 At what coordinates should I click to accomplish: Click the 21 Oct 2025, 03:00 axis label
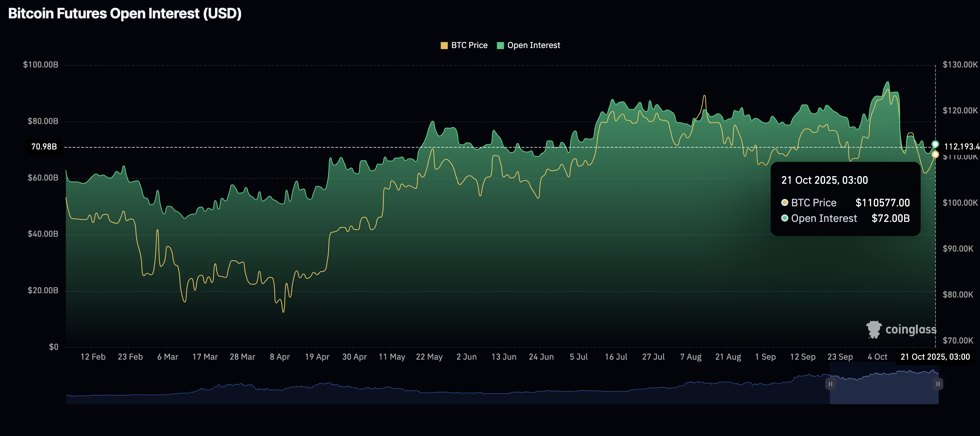[x=935, y=357]
